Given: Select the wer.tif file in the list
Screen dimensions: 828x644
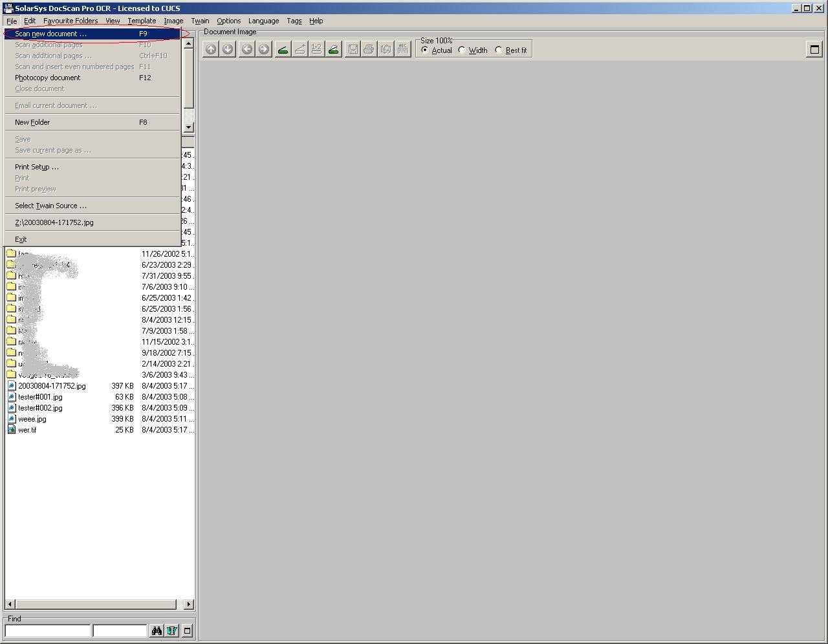Looking at the screenshot, I should pyautogui.click(x=27, y=429).
